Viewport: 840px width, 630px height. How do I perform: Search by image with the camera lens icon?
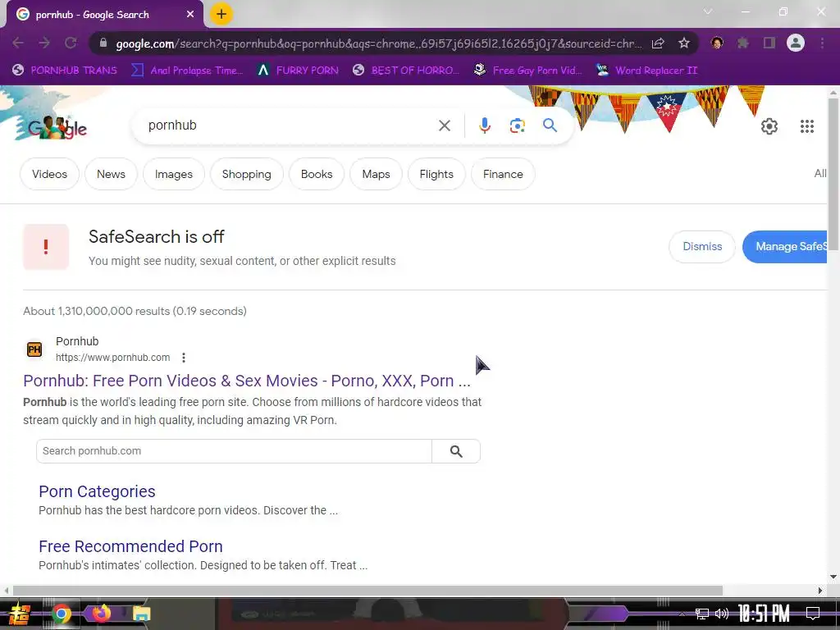[517, 126]
